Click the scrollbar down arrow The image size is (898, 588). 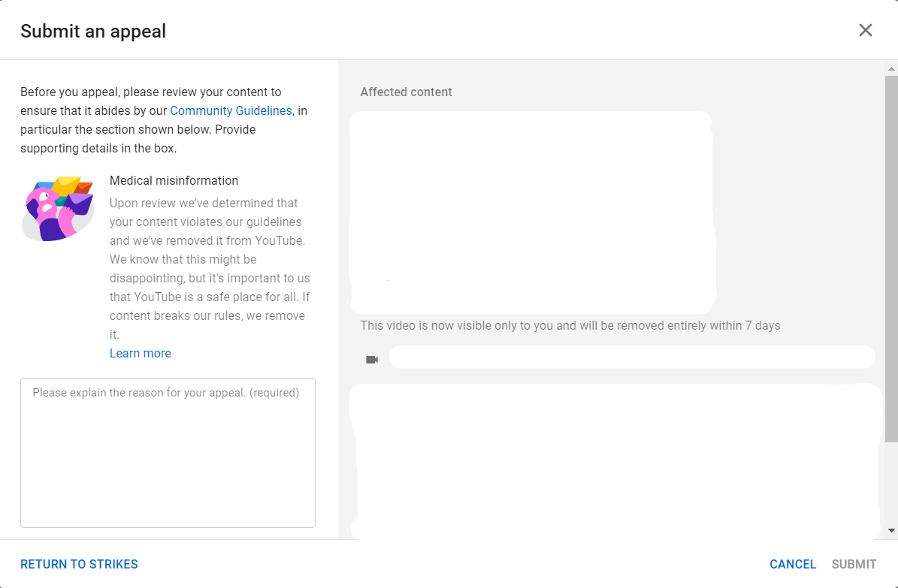click(891, 530)
